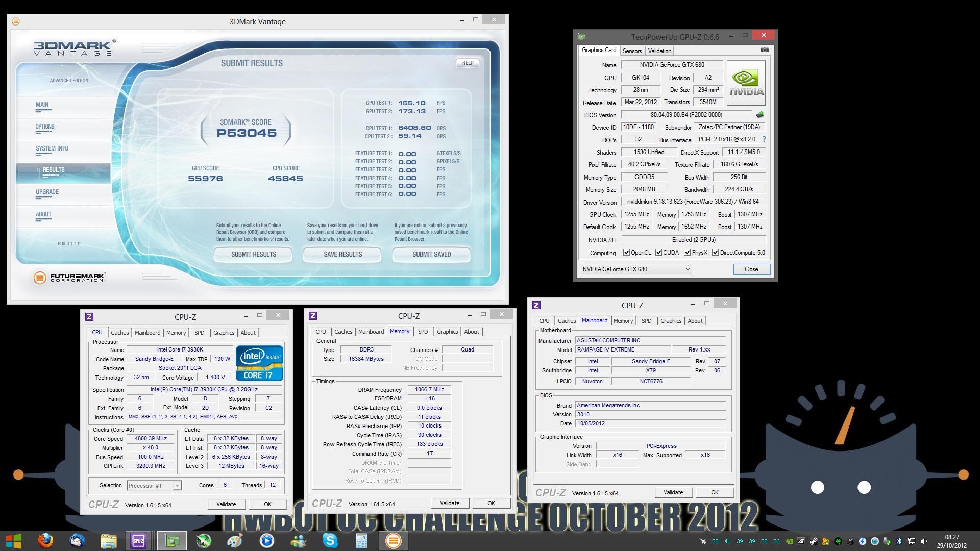Click the Razer tray icon

[838, 541]
